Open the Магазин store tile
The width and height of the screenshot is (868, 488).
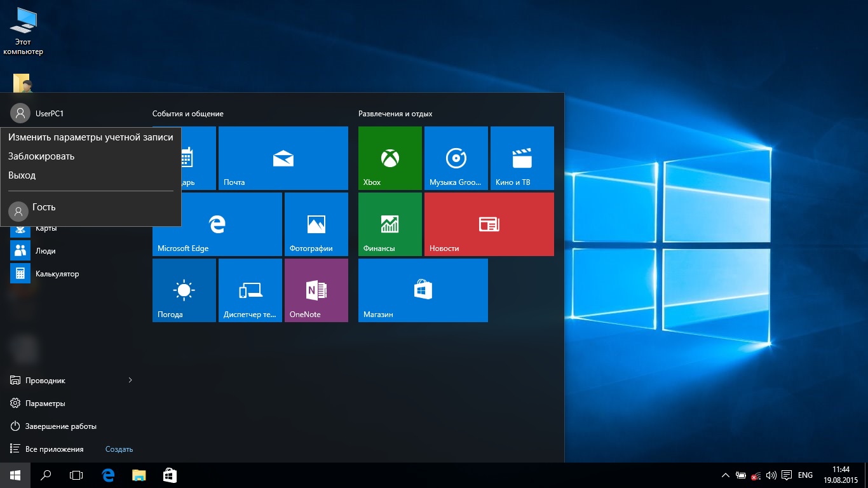(x=423, y=290)
